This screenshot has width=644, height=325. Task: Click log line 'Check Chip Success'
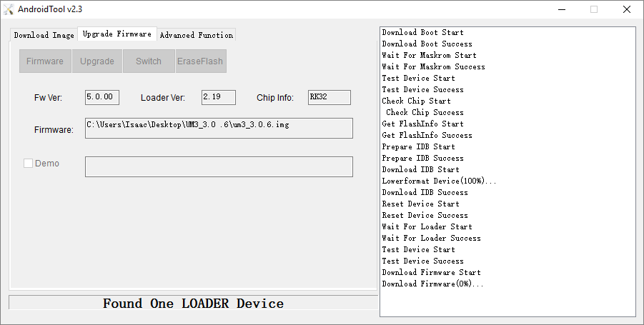coord(425,112)
